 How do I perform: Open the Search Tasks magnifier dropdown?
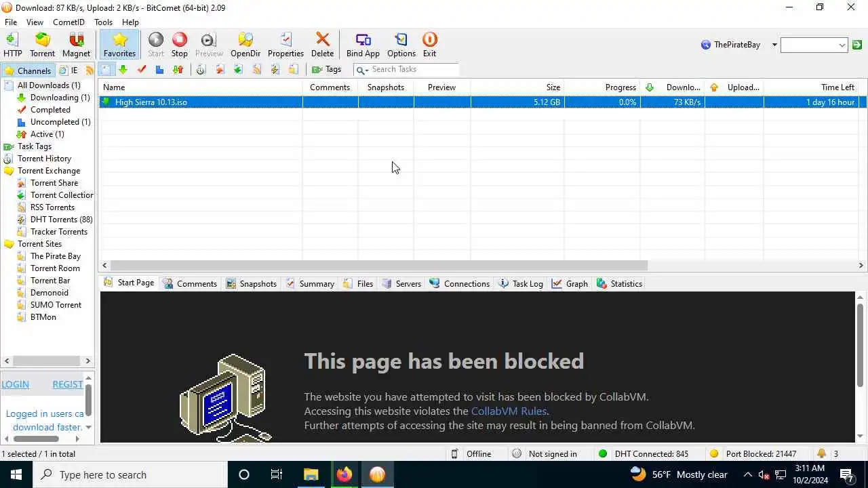click(x=362, y=70)
